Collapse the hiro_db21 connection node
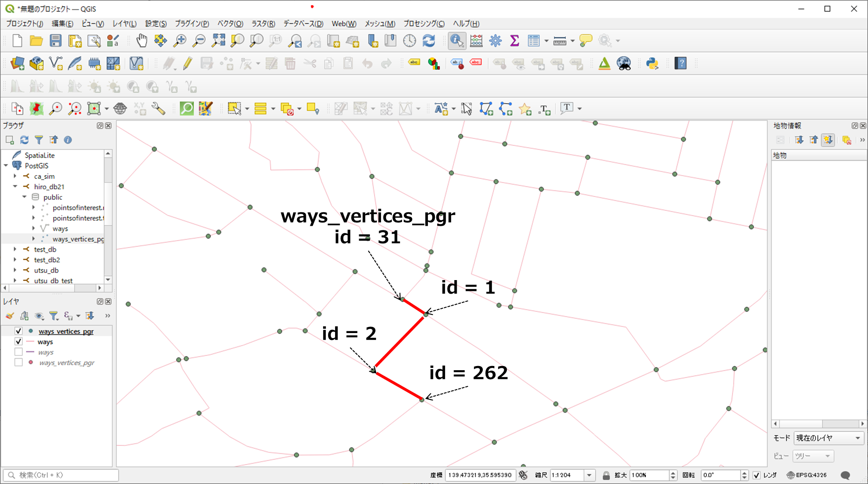The width and height of the screenshot is (868, 484). coord(15,187)
